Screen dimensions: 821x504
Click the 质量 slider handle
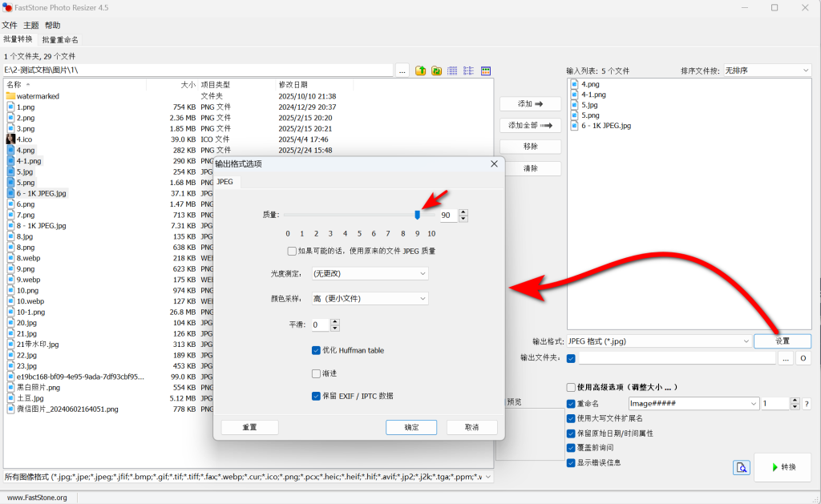[417, 215]
